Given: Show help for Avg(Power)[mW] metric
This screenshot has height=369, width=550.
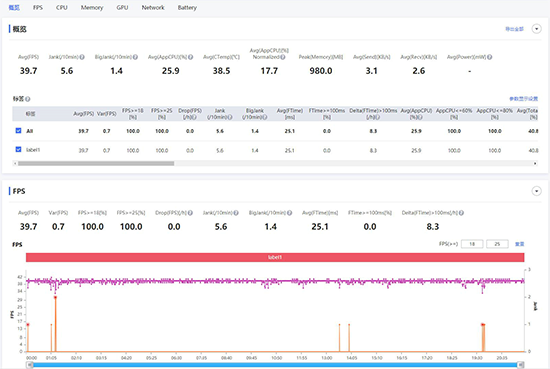Looking at the screenshot, I should pyautogui.click(x=489, y=57).
